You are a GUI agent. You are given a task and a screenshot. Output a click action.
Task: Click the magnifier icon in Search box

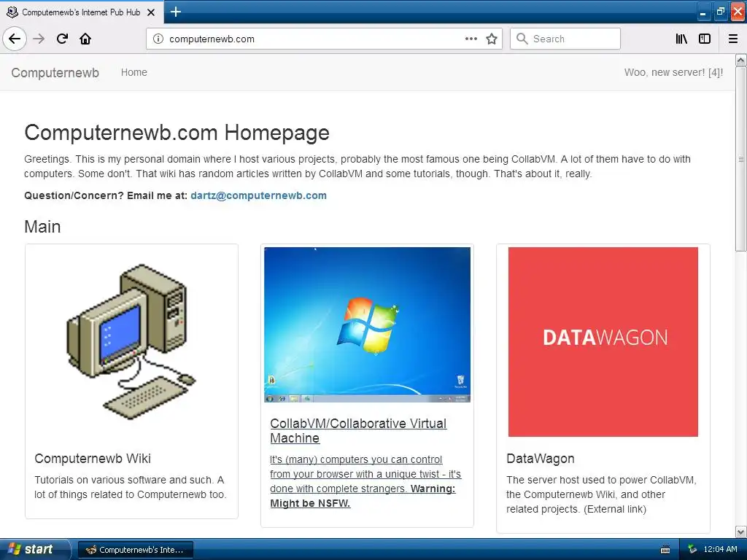pos(522,39)
